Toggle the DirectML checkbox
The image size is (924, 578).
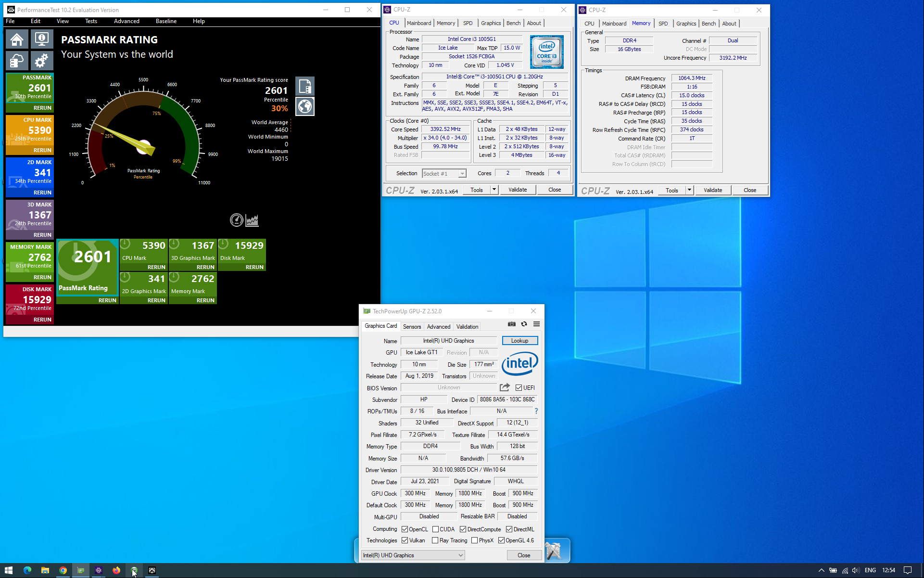tap(509, 529)
